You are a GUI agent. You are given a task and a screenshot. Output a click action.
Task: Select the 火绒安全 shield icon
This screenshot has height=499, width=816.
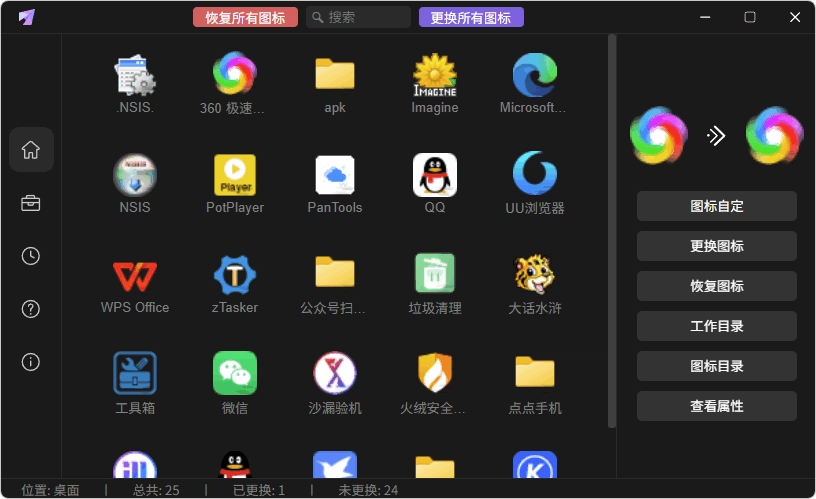point(435,373)
